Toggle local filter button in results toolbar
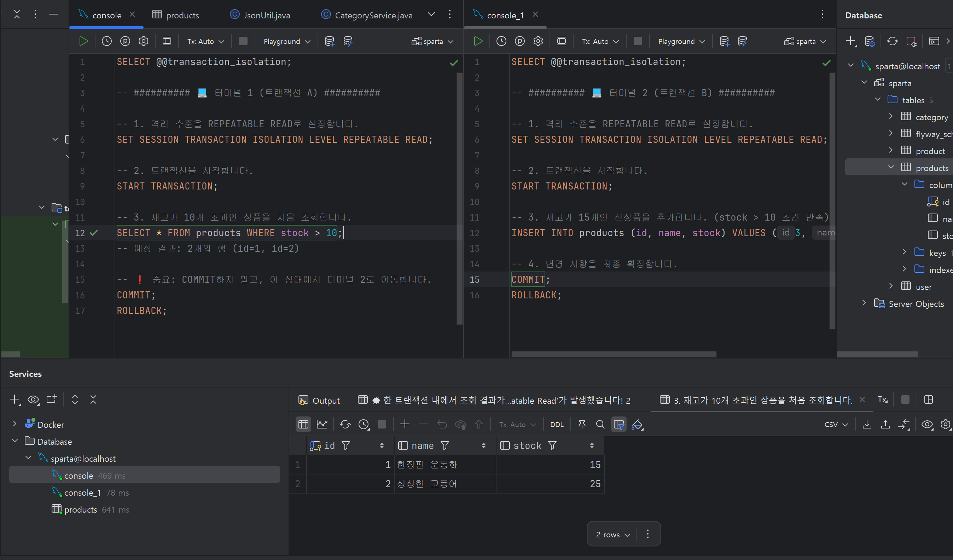 pos(619,425)
